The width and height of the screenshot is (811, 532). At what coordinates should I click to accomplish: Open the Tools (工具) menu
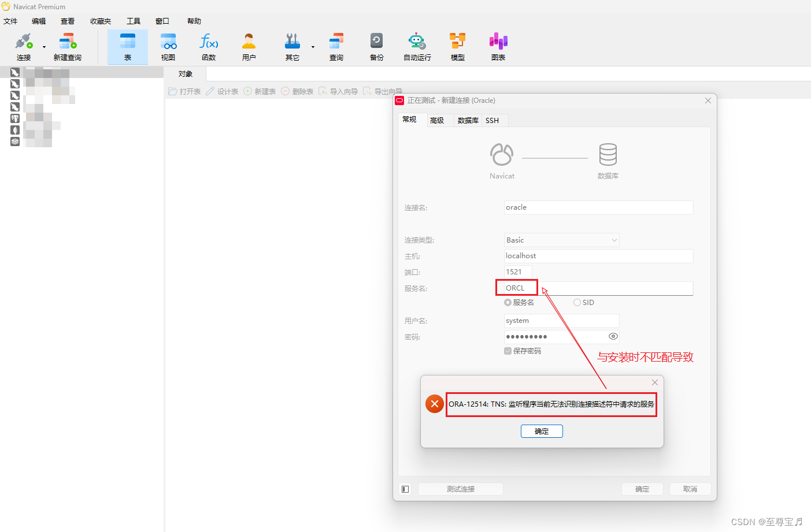[134, 21]
